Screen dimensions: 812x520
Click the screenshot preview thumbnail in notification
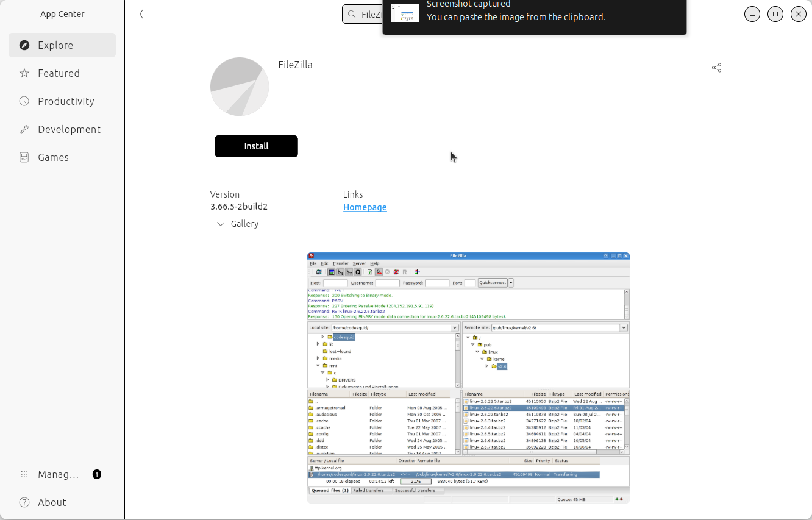pyautogui.click(x=405, y=13)
